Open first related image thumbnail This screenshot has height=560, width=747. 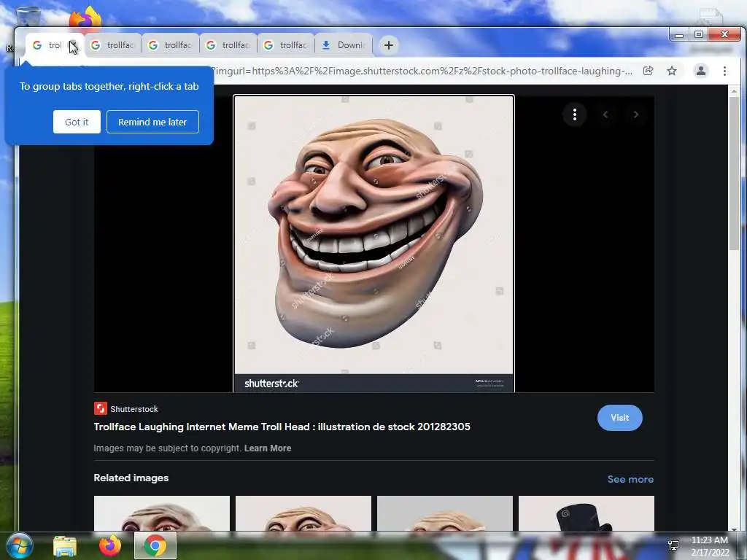[x=161, y=513]
